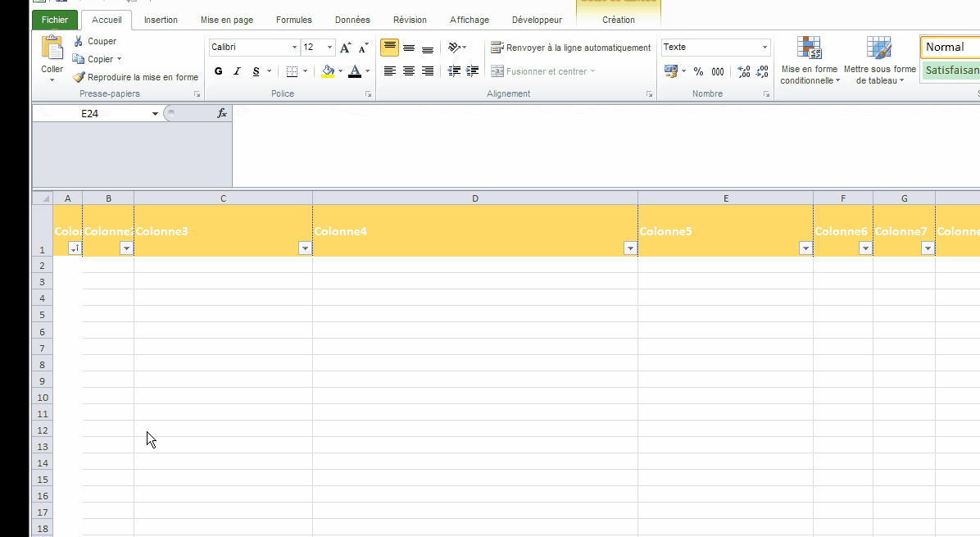Click the Couper scissors icon
The width and height of the screenshot is (980, 537).
tap(79, 41)
